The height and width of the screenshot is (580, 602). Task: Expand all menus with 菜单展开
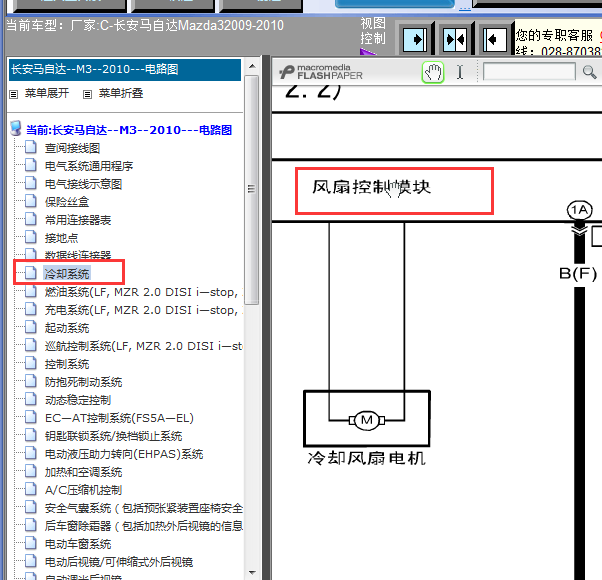47,93
